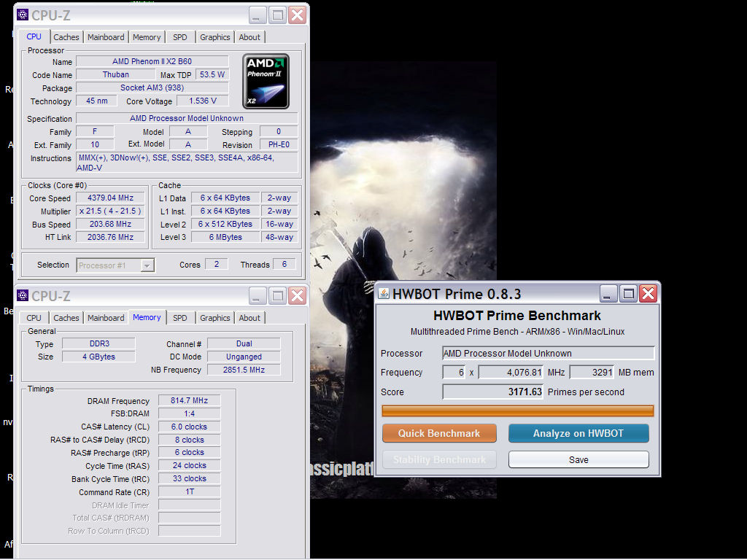Click the AMD Phenom II X2 B60 name field
Image resolution: width=747 pixels, height=560 pixels.
click(152, 61)
